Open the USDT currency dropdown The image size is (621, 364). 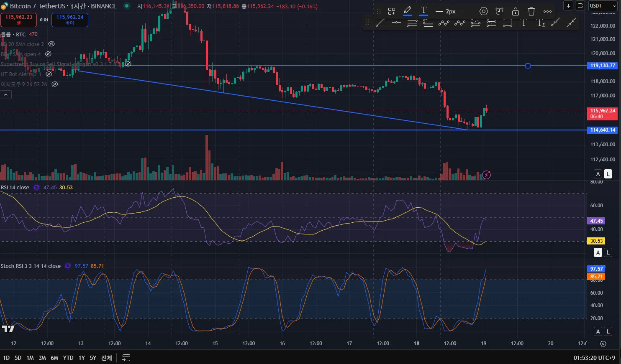click(603, 6)
